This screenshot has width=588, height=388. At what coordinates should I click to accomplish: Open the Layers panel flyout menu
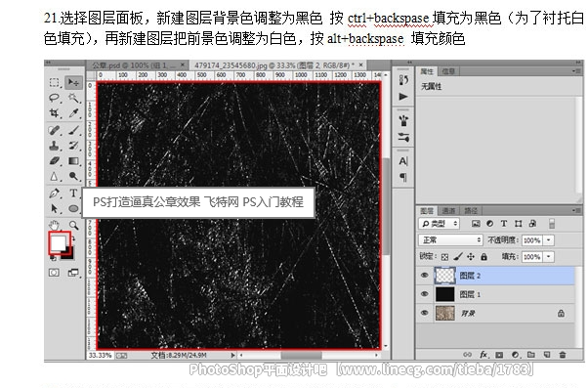pyautogui.click(x=576, y=210)
